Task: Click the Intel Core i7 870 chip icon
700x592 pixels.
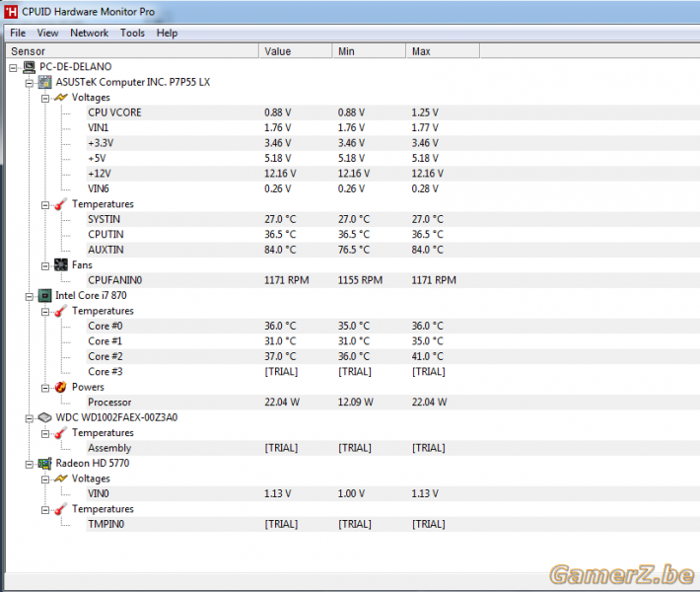Action: (44, 296)
